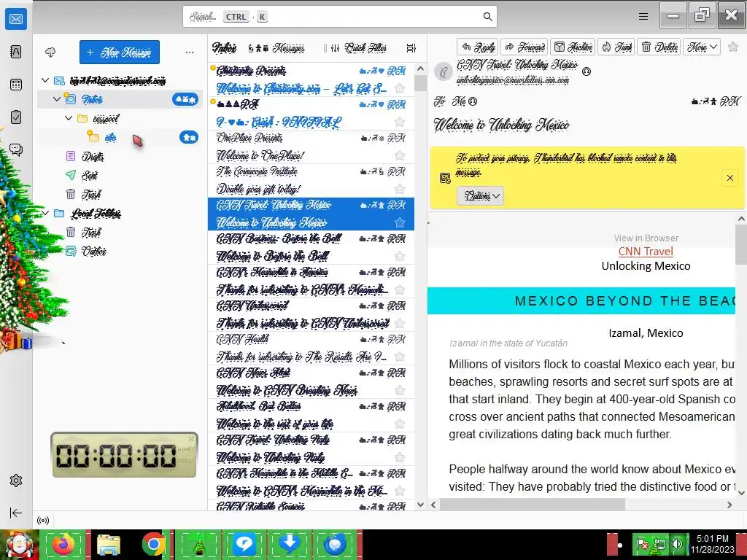Collapse the spaces toolbar
The width and height of the screenshot is (747, 560).
click(x=16, y=513)
